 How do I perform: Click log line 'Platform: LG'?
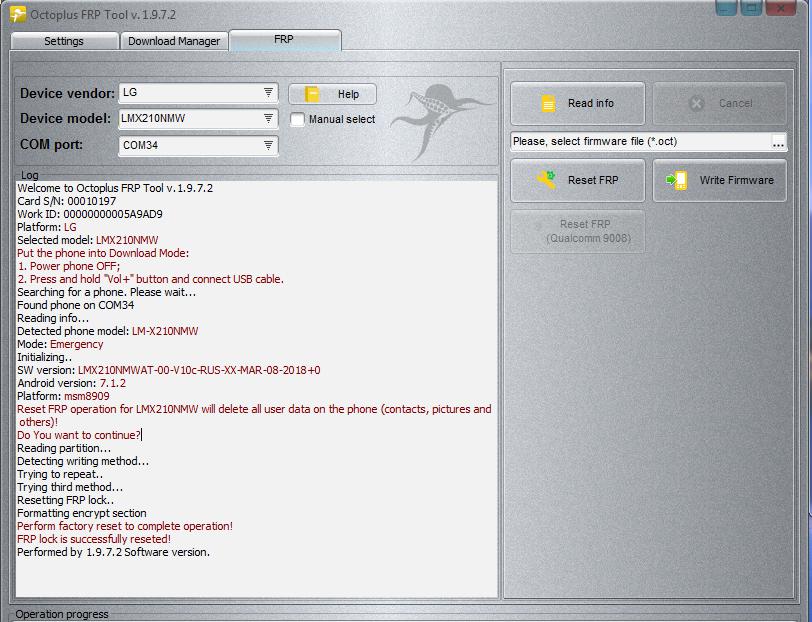[47, 227]
